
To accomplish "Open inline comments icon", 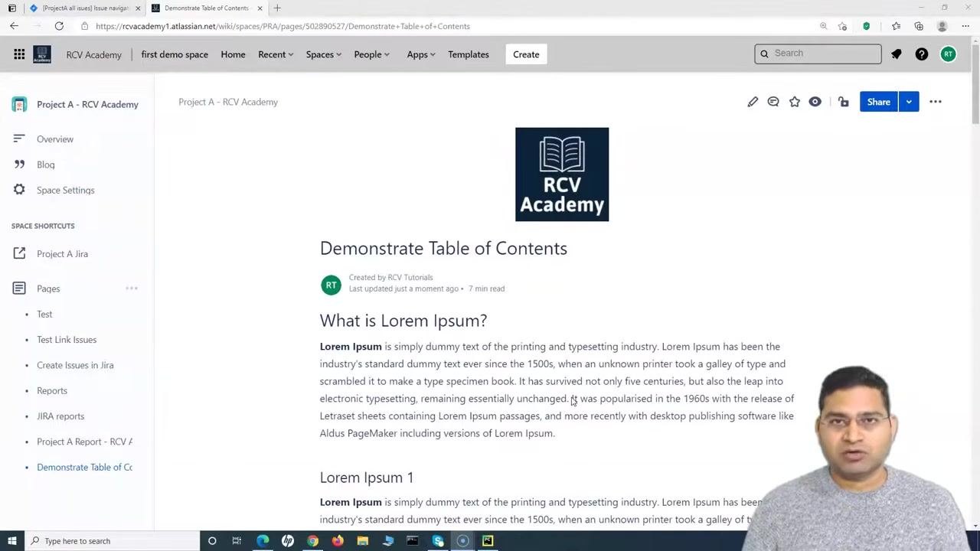I will (773, 102).
